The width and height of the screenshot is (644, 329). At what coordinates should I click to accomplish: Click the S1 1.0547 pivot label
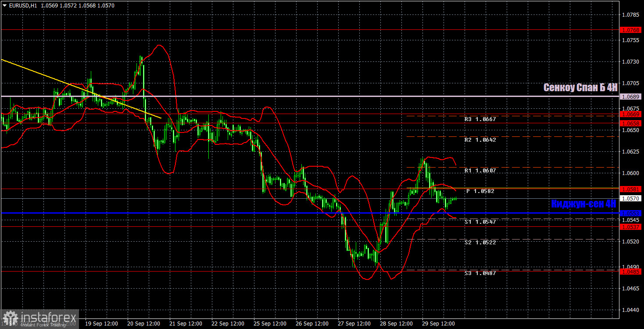point(480,222)
